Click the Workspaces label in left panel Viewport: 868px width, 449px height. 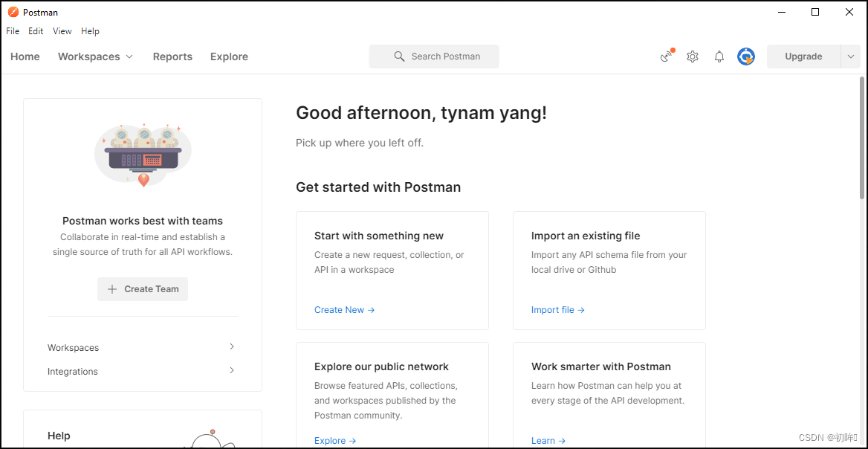(x=73, y=348)
